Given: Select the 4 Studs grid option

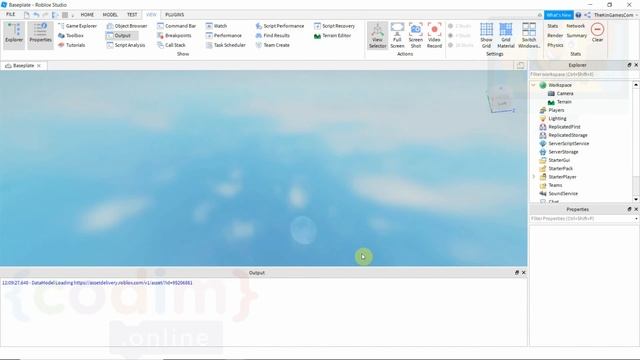Looking at the screenshot, I should 460,36.
